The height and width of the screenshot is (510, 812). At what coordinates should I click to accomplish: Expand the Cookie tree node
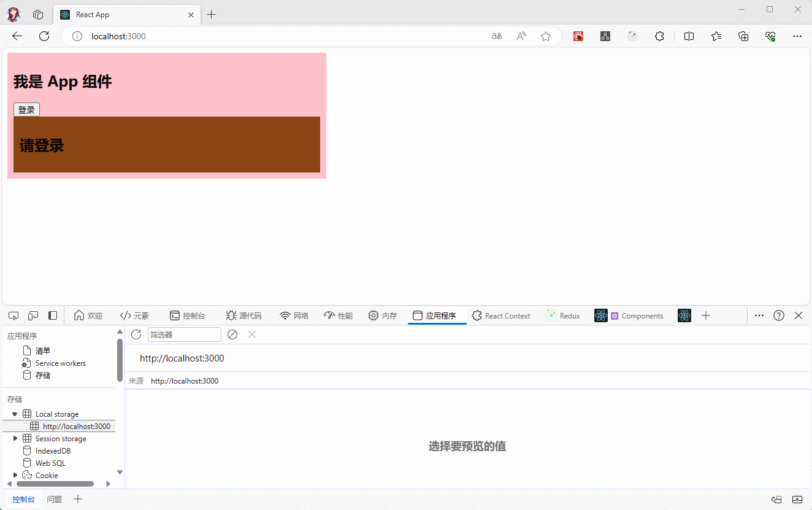click(15, 475)
